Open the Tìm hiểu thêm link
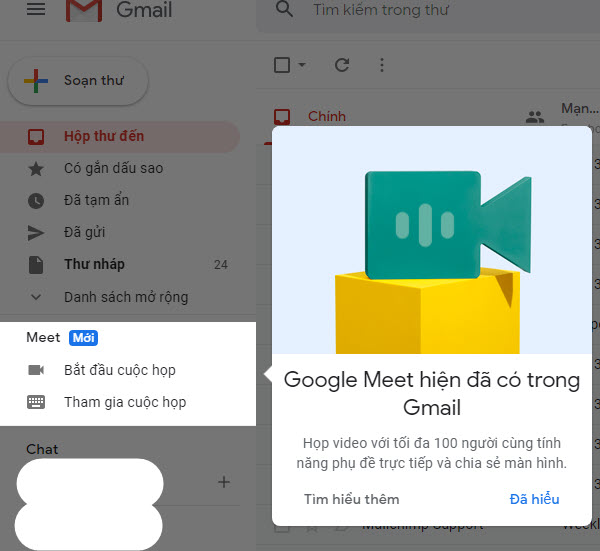Image resolution: width=600 pixels, height=551 pixels. pos(351,499)
